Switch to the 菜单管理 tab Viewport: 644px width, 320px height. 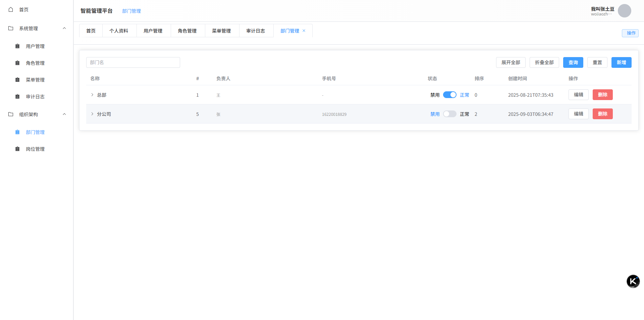221,31
